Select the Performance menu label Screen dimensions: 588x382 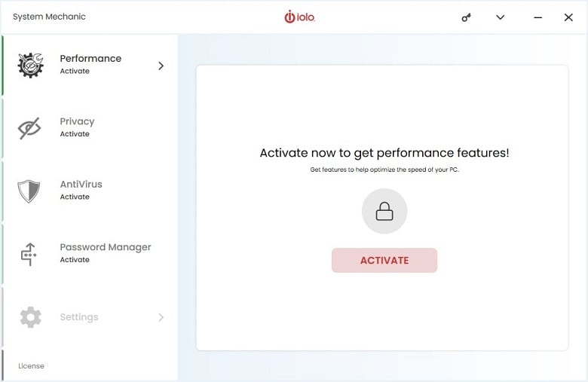point(90,59)
